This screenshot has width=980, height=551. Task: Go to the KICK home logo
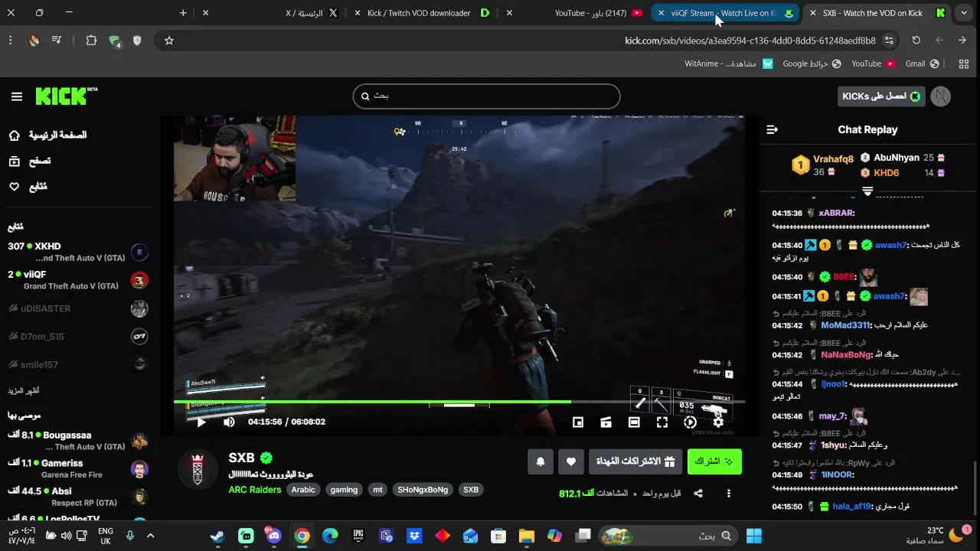66,96
